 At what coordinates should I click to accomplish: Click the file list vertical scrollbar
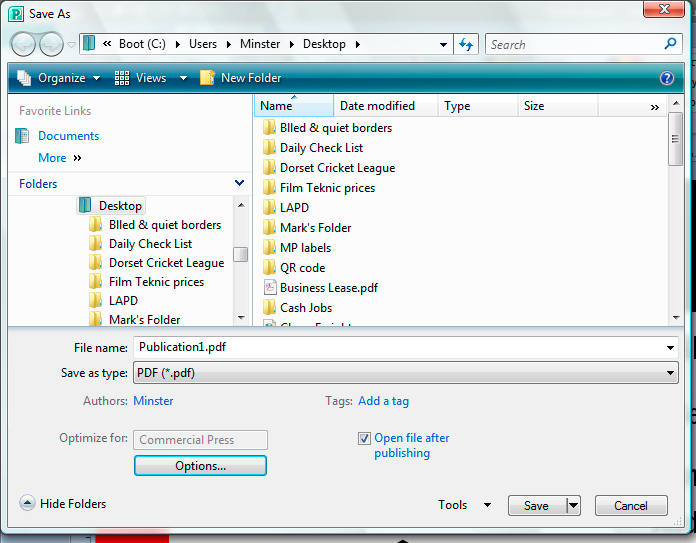tap(676, 220)
